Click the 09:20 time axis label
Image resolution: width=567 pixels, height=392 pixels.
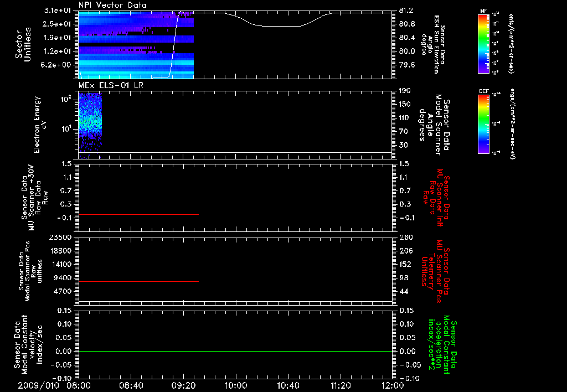tap(183, 385)
